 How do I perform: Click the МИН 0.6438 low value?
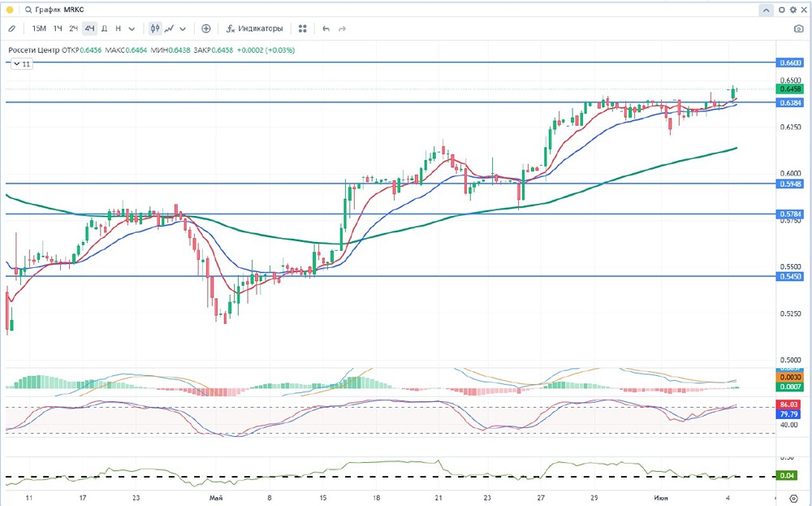(x=171, y=50)
